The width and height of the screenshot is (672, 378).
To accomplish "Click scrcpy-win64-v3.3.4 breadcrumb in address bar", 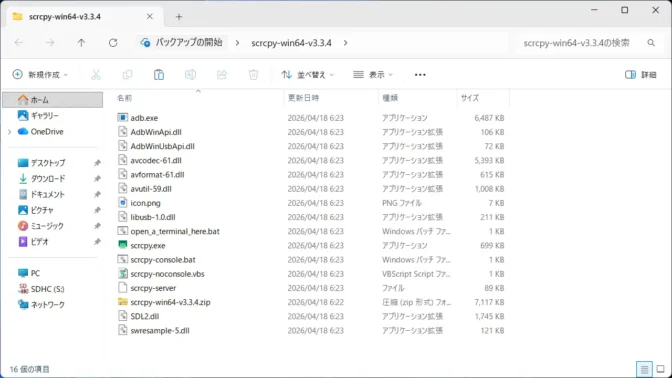I will coord(291,43).
